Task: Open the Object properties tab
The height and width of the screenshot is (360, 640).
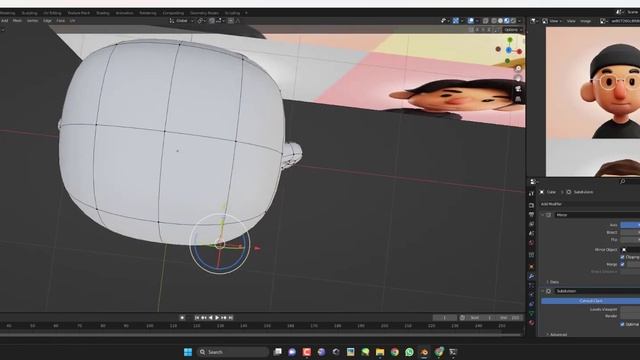Action: (531, 267)
